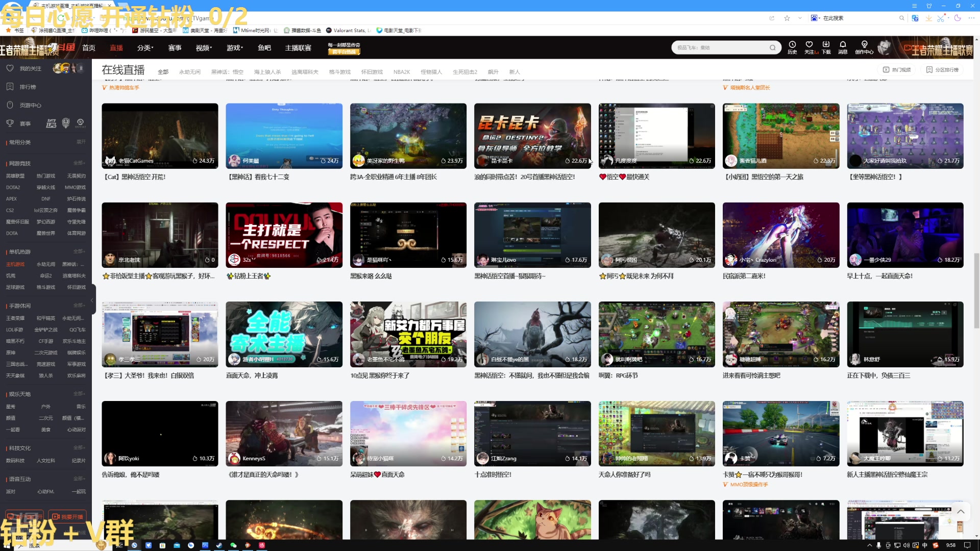
Task: Open the browser hamburger menu icon
Action: click(915, 6)
